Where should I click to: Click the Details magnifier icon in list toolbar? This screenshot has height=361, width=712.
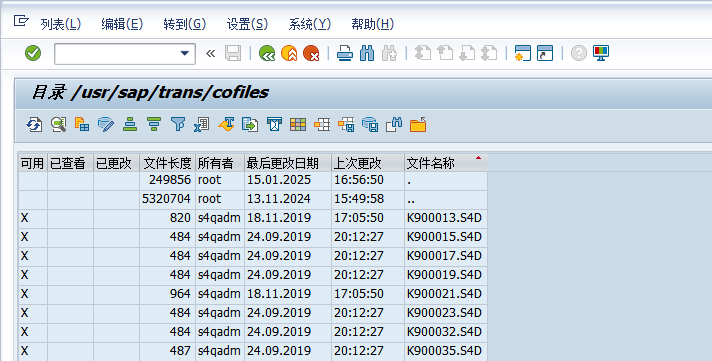click(58, 124)
